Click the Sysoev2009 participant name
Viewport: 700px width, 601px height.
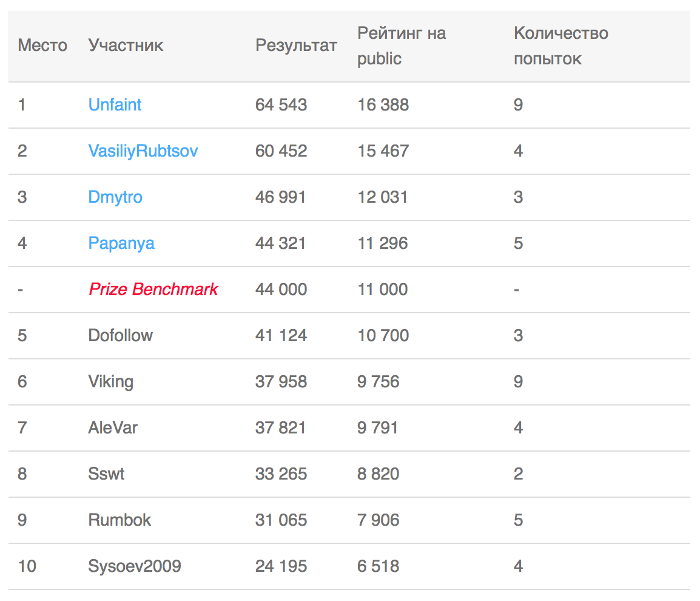(135, 566)
